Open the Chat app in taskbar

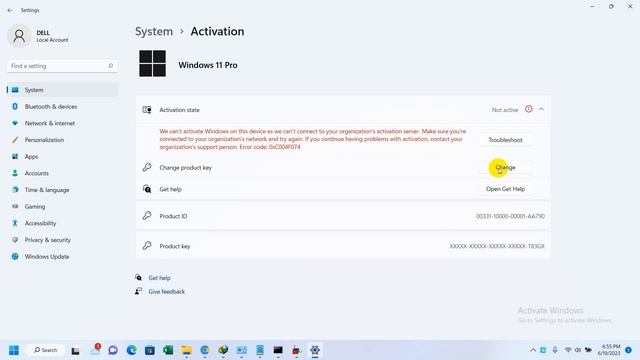coord(113,350)
